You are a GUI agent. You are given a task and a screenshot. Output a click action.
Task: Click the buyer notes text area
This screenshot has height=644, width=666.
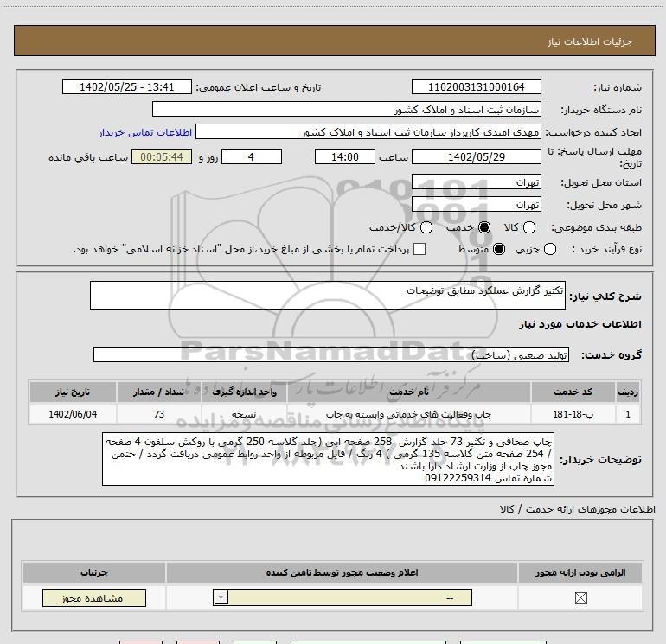point(328,459)
